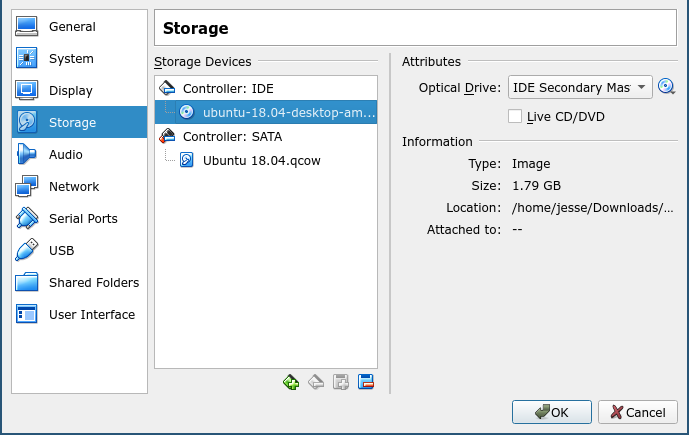Open the Optical Drive IDE Secondary dropdown
Image resolution: width=689 pixels, height=435 pixels.
[x=580, y=87]
